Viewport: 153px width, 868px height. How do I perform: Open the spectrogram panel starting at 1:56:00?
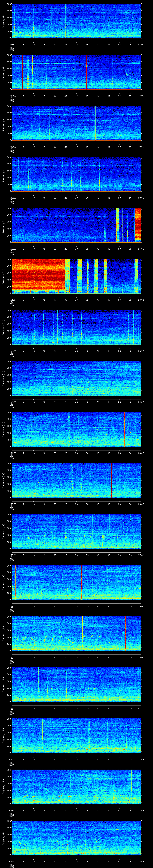76,531
